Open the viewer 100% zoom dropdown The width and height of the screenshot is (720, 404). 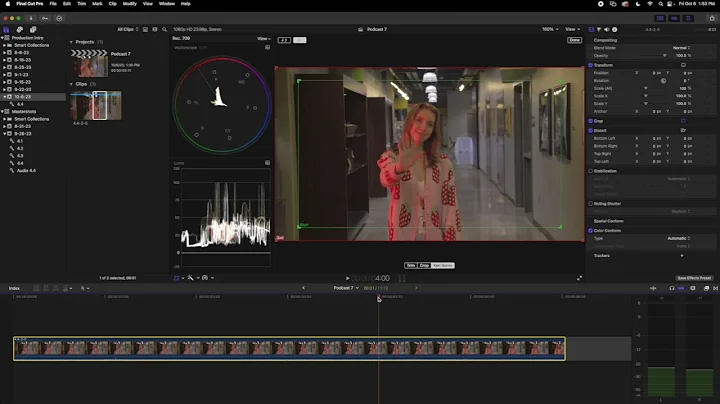(550, 29)
